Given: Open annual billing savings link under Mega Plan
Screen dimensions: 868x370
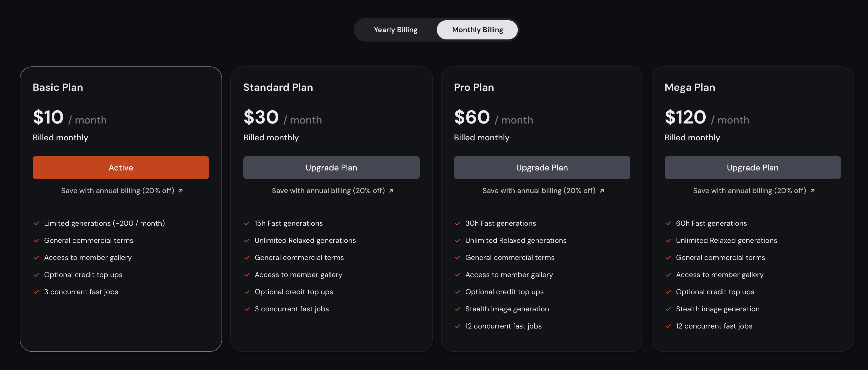Looking at the screenshot, I should pyautogui.click(x=749, y=191).
